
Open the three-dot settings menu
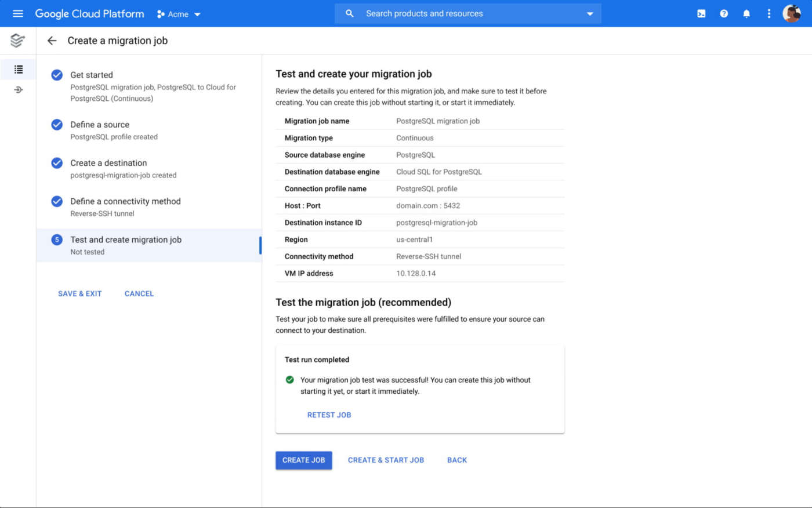(769, 13)
